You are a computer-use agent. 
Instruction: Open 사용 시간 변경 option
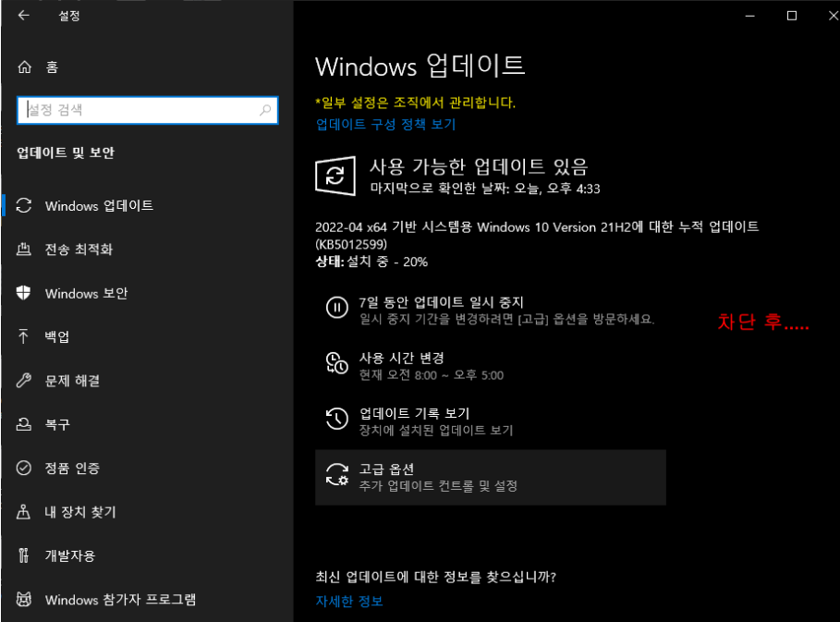490,366
